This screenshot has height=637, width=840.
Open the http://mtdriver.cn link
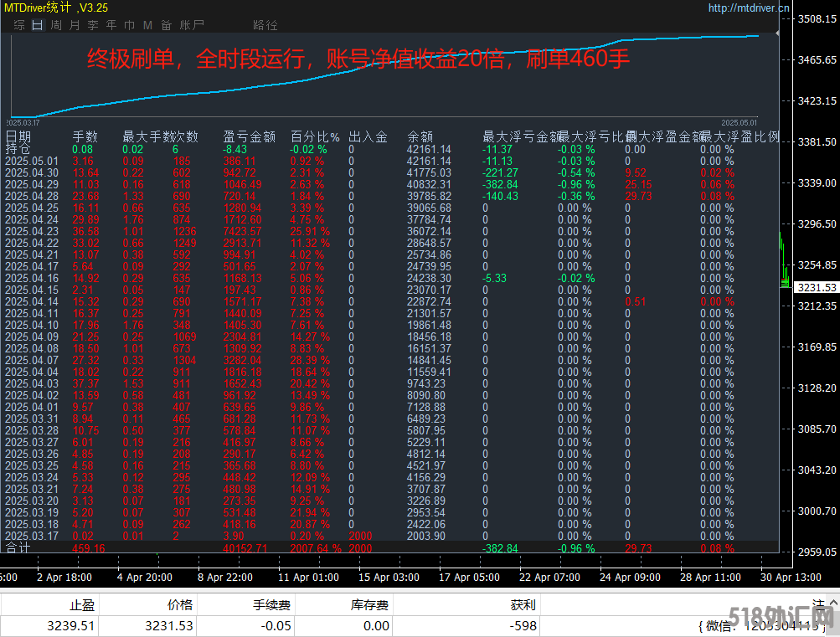coord(749,8)
